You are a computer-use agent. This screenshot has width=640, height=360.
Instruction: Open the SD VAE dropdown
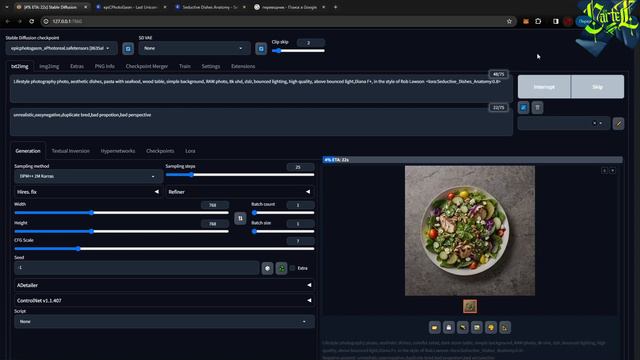pos(194,48)
